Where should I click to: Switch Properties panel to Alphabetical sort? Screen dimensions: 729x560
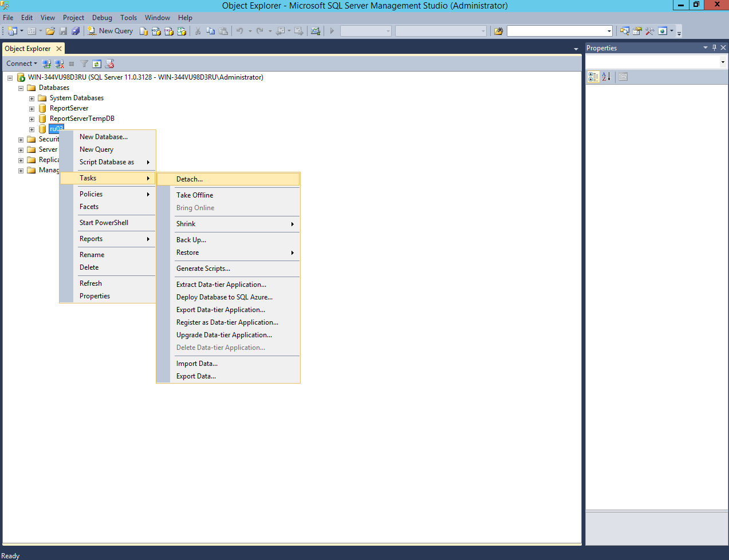pos(606,77)
